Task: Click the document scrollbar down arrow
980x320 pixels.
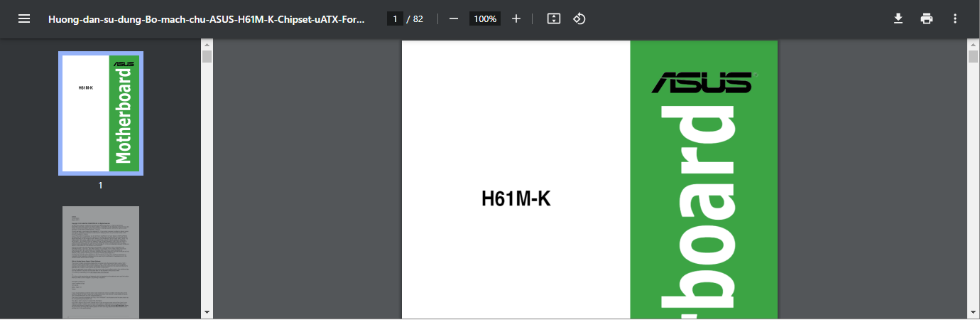Action: (974, 311)
